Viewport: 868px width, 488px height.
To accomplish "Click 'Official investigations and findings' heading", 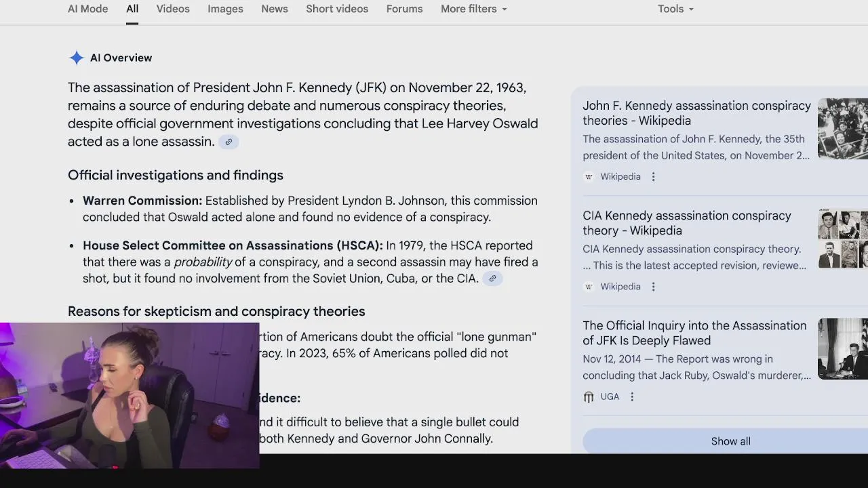I will coord(176,175).
